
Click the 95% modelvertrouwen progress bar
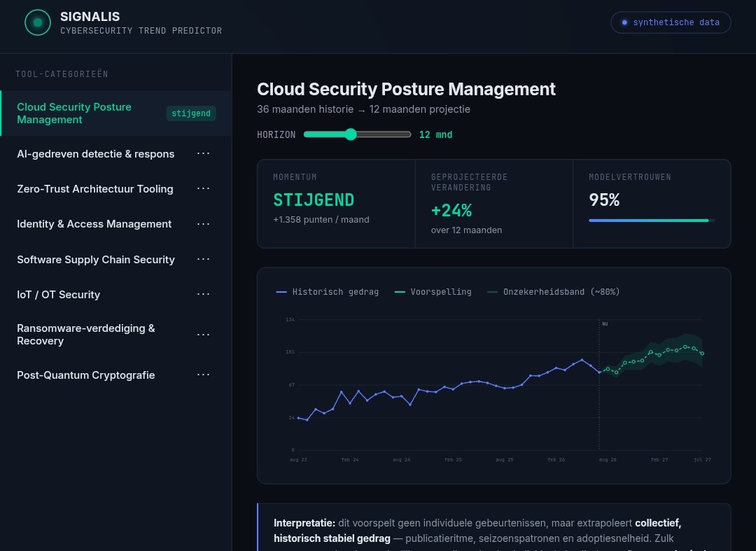[652, 221]
